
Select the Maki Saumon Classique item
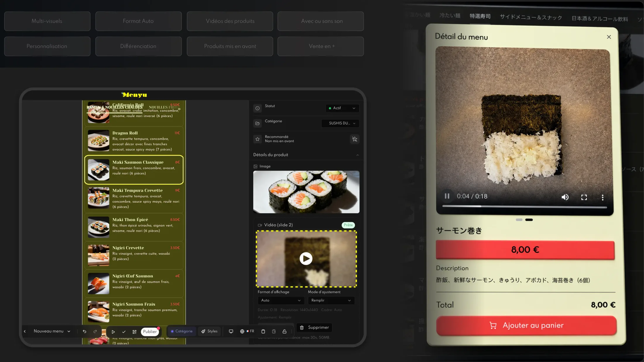134,170
